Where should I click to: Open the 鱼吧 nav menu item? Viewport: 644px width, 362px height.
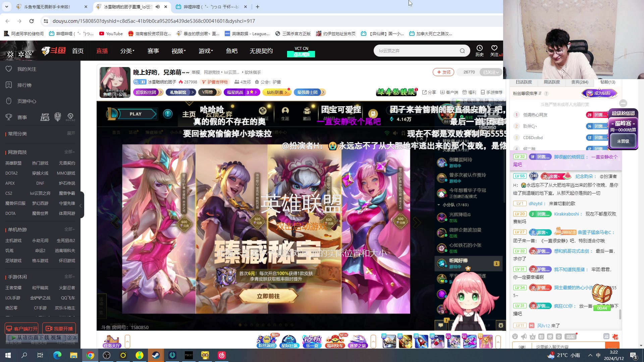tap(232, 51)
